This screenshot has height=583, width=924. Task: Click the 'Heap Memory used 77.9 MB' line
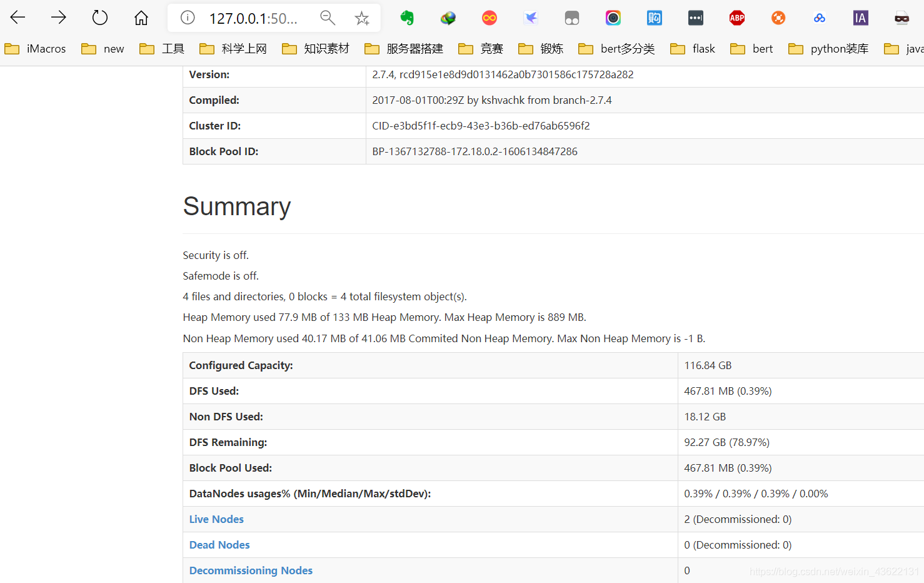[384, 317]
